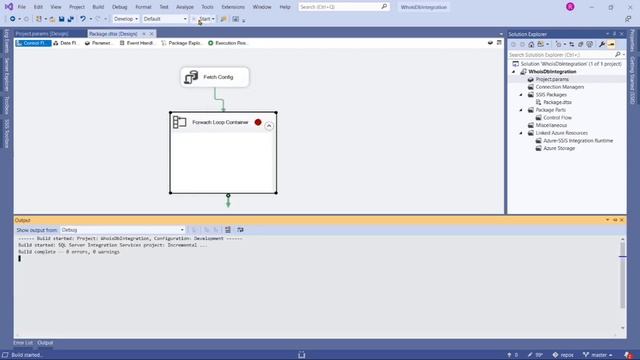The height and width of the screenshot is (360, 640).
Task: Open the Toolbox side tab on left
Action: 7,106
